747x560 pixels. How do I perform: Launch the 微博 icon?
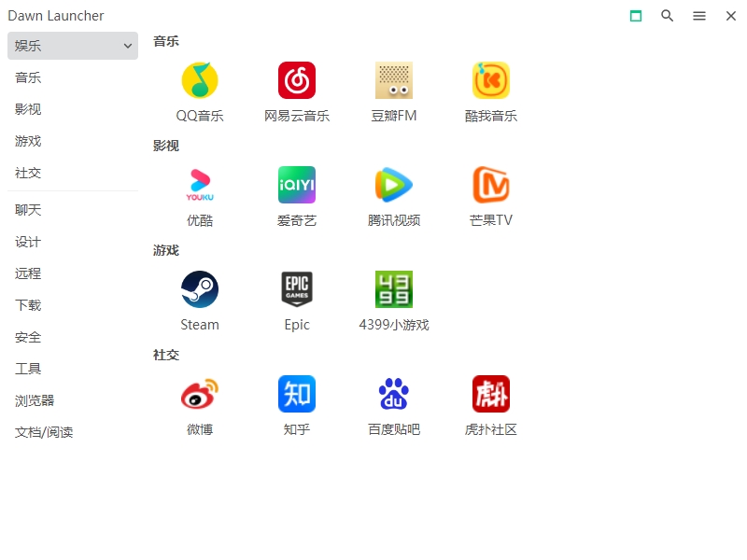200,394
